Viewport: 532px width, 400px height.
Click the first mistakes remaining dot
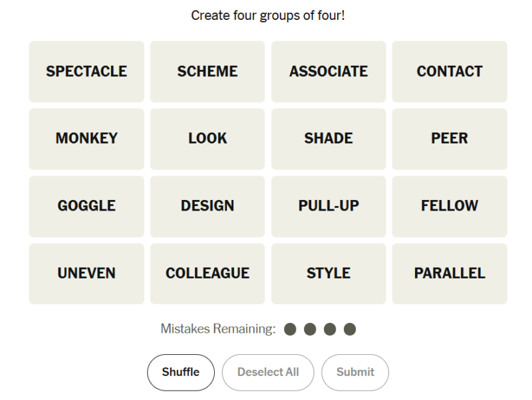click(290, 329)
